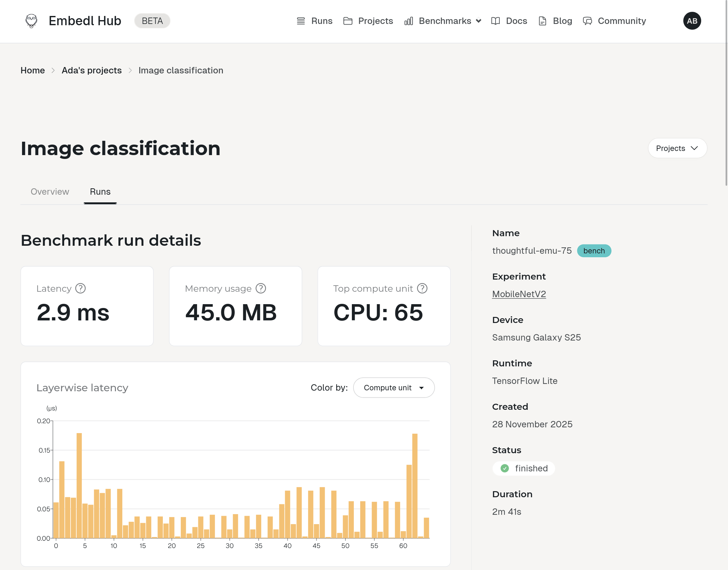
Task: Click the Benchmarks bar chart icon
Action: pos(409,21)
